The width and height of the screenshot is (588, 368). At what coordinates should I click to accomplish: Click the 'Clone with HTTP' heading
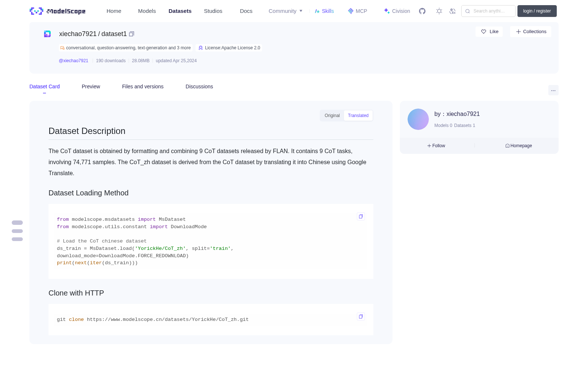click(76, 293)
